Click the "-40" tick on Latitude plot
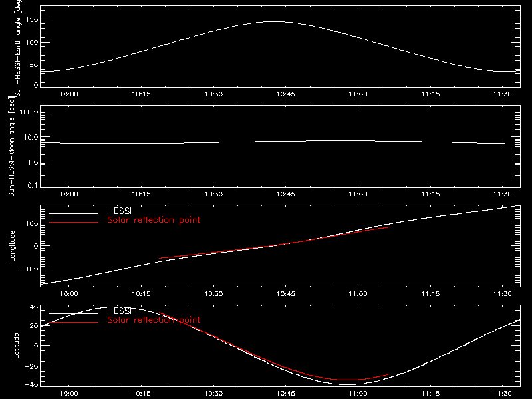The height and width of the screenshot is (399, 532). [x=31, y=384]
